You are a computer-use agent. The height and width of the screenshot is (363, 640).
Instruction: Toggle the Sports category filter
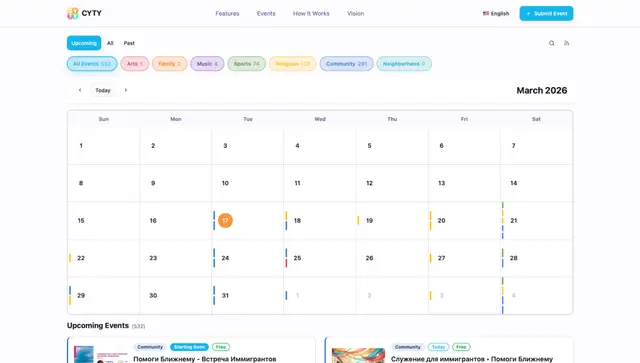tap(247, 64)
